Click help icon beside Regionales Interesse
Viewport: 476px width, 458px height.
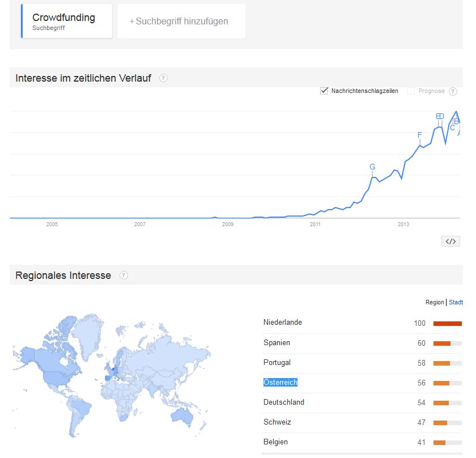(x=124, y=275)
